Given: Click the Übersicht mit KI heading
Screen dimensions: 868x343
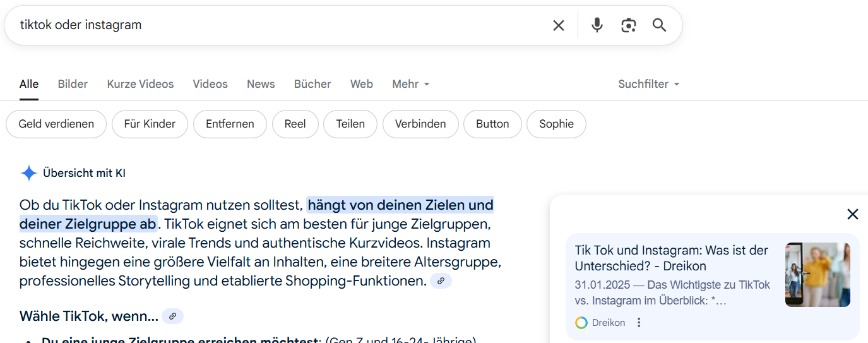Looking at the screenshot, I should [x=84, y=173].
